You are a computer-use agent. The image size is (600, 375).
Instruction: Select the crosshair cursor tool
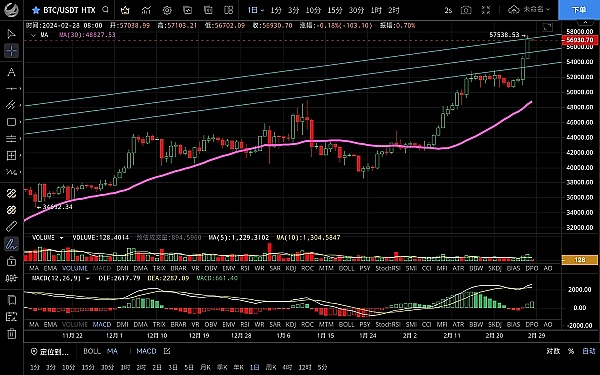(x=11, y=51)
